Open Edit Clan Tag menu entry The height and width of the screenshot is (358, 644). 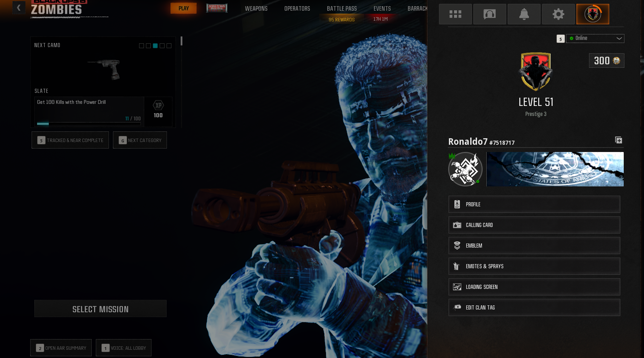(534, 307)
